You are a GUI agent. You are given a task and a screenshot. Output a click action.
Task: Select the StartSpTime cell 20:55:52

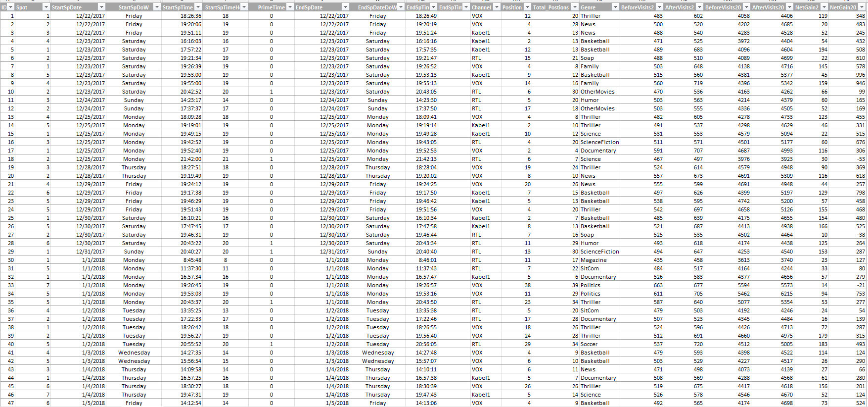click(182, 344)
